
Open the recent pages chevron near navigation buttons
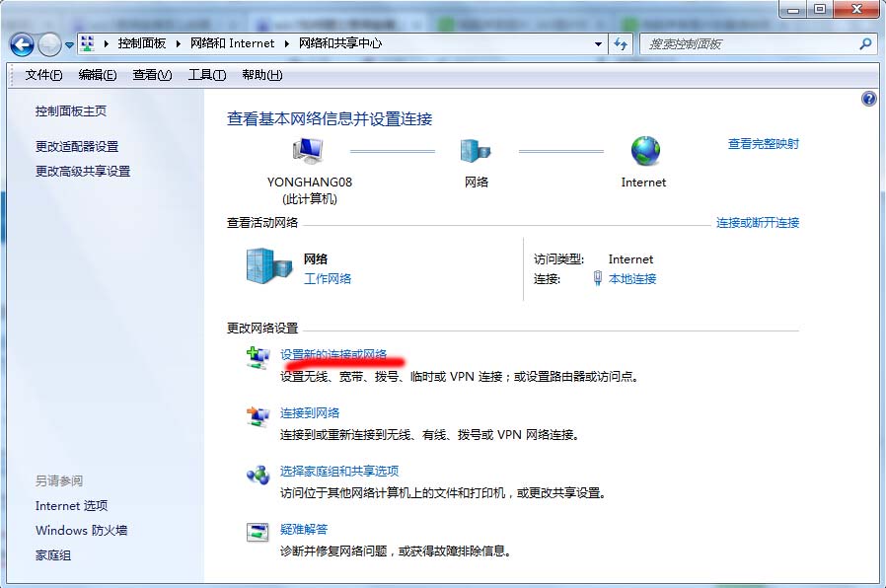(68, 43)
